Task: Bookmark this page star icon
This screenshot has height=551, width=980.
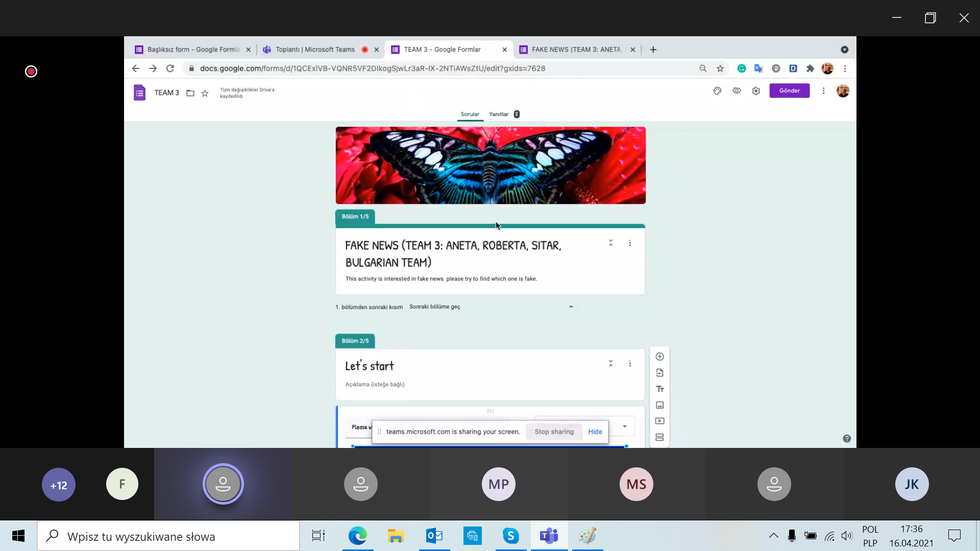Action: click(720, 68)
